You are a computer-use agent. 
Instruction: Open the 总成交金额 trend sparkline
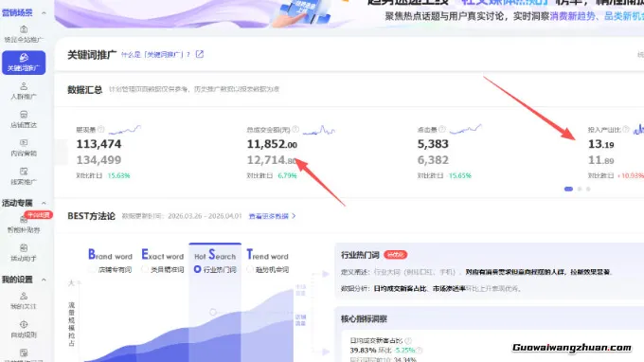pos(319,130)
